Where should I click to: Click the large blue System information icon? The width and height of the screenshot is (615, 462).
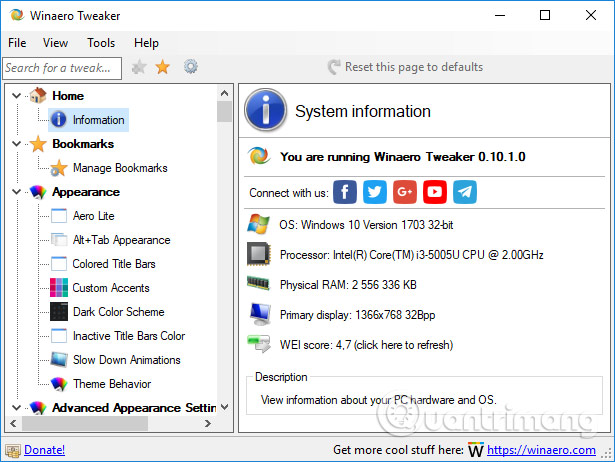point(266,109)
